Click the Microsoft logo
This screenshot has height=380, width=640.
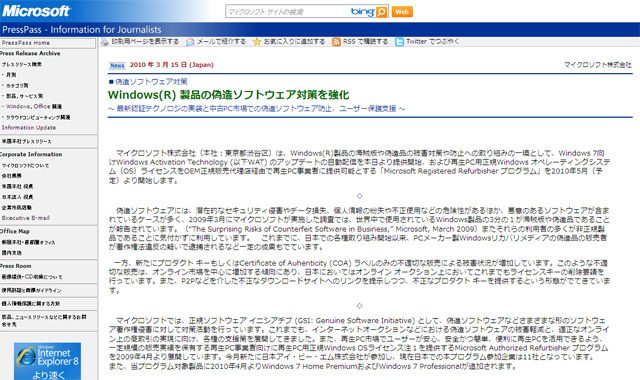coord(36,11)
